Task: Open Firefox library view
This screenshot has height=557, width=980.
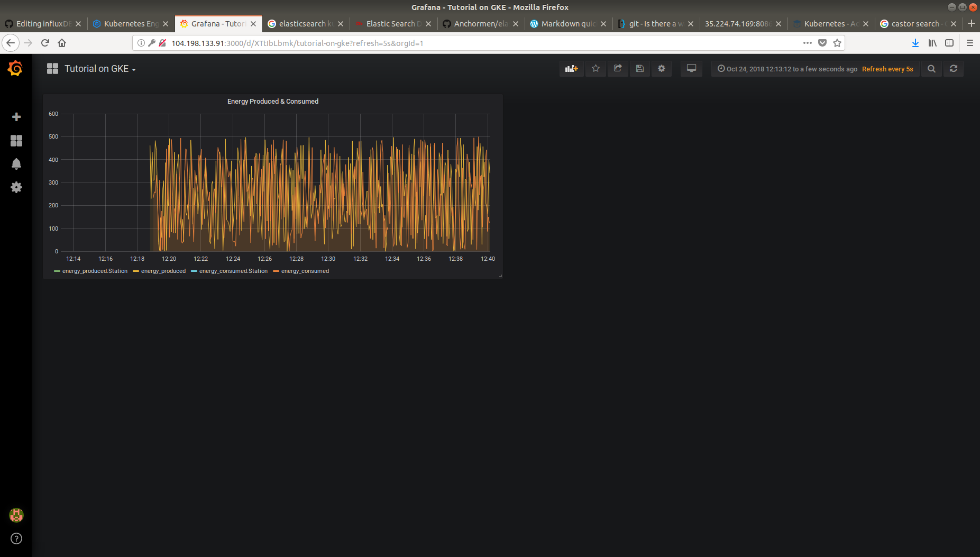Action: point(932,43)
